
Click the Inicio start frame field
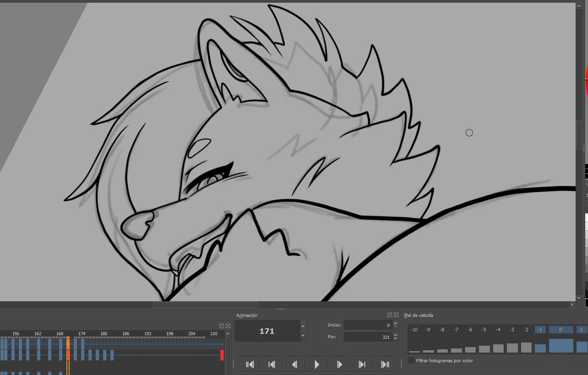click(x=367, y=325)
